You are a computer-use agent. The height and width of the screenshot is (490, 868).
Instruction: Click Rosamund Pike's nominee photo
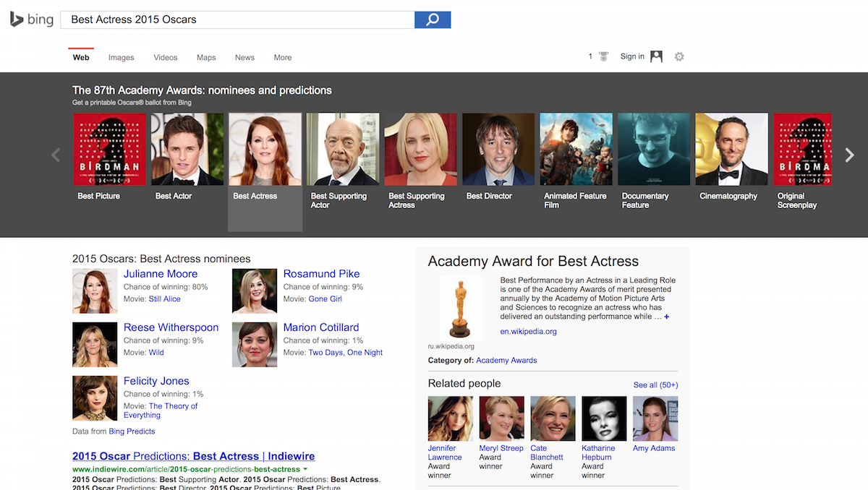[255, 291]
